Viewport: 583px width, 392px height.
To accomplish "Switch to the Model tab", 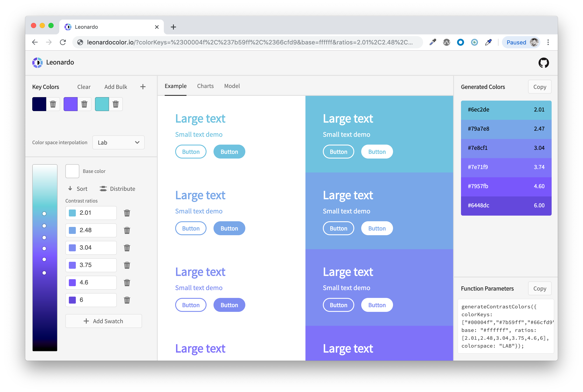I will (x=232, y=86).
